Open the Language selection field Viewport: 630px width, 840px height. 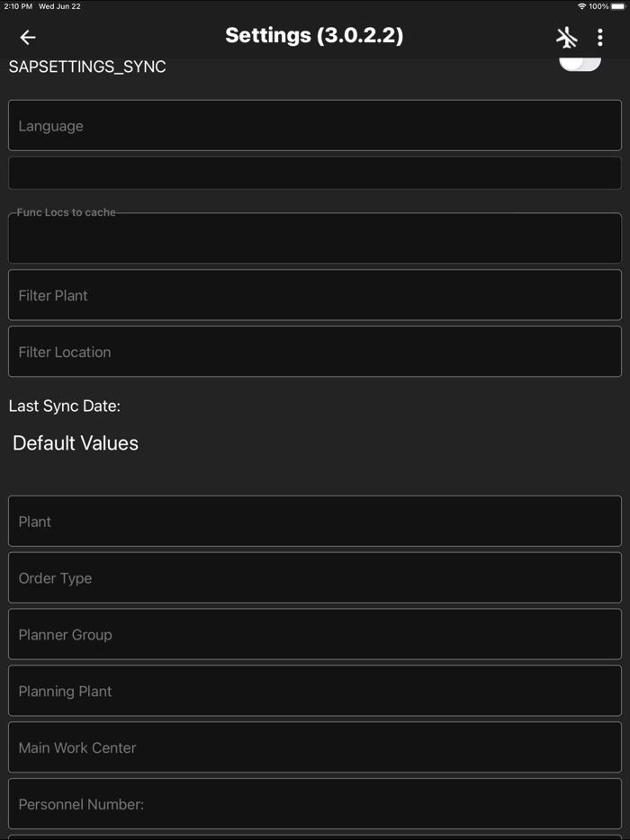[x=315, y=125]
